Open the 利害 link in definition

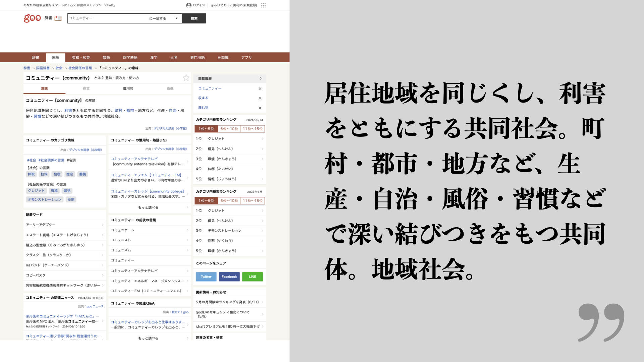(x=68, y=111)
